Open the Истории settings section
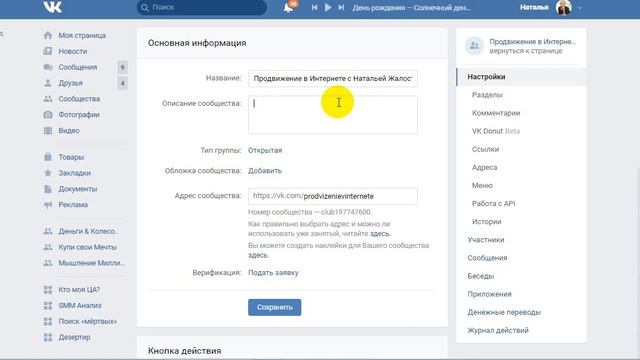This screenshot has width=640, height=360. click(487, 222)
